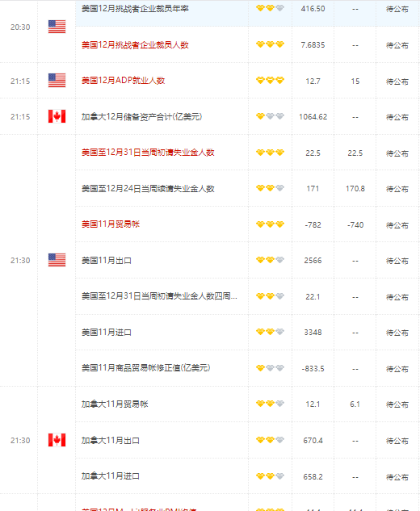Click importance stars for 美国11月进口
The width and height of the screenshot is (420, 511).
click(x=270, y=332)
